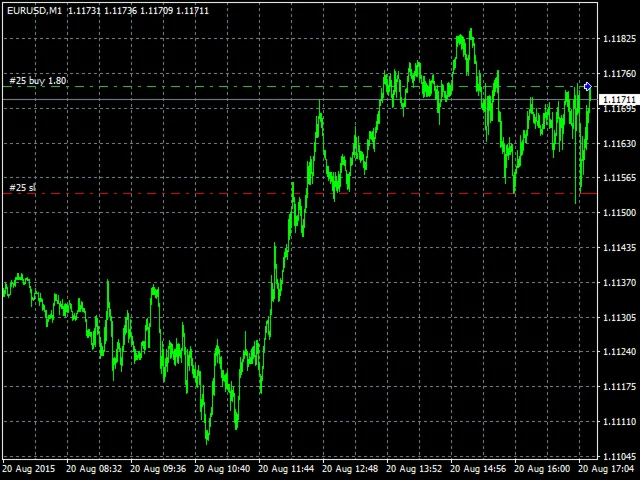Click the 1.11110 price scale label

[619, 422]
